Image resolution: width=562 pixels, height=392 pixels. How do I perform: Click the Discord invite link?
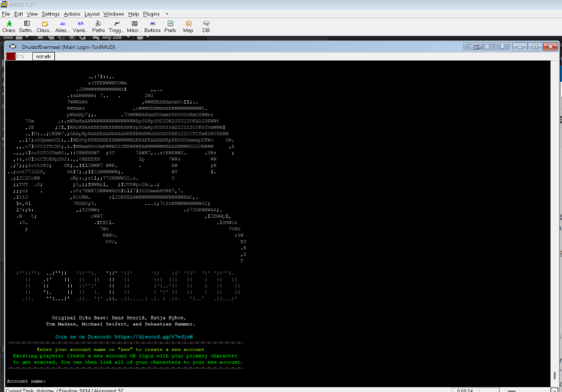tap(154, 337)
